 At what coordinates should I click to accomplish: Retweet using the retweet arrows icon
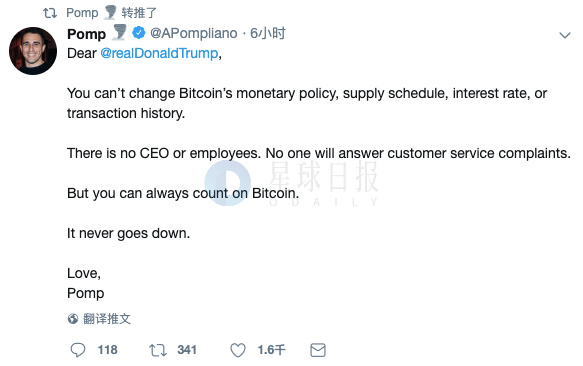[158, 350]
